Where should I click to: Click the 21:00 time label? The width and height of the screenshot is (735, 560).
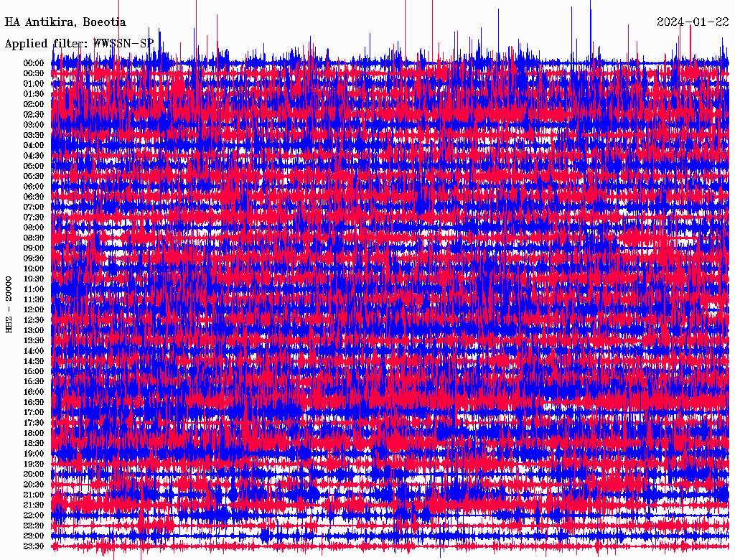(33, 495)
